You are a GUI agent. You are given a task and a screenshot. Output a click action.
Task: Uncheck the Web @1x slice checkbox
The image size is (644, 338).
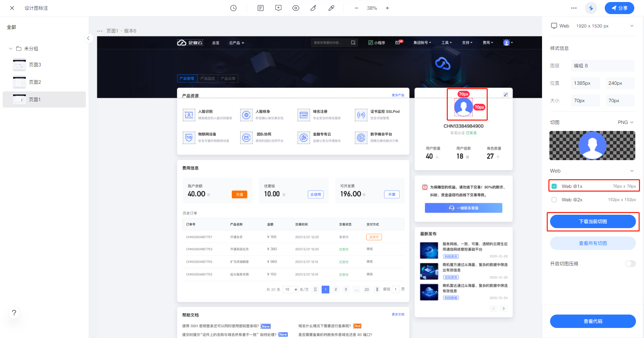click(x=554, y=186)
